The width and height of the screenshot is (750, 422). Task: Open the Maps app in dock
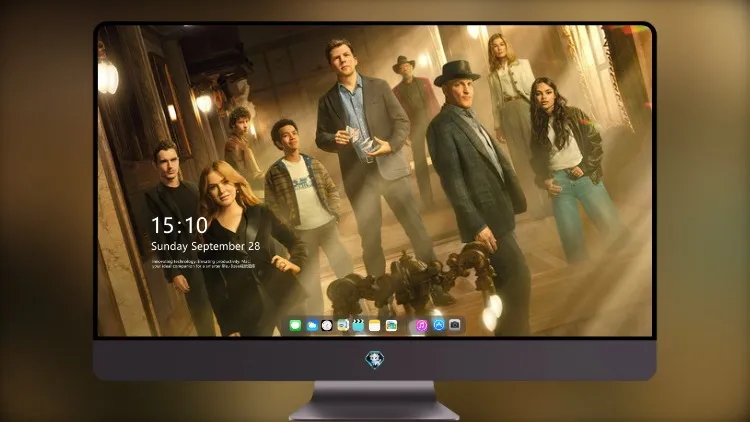pos(342,326)
